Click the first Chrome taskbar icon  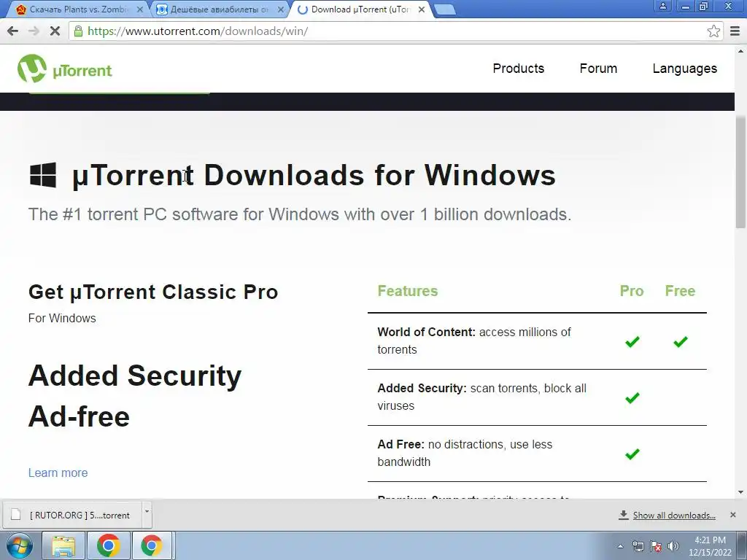pyautogui.click(x=108, y=545)
